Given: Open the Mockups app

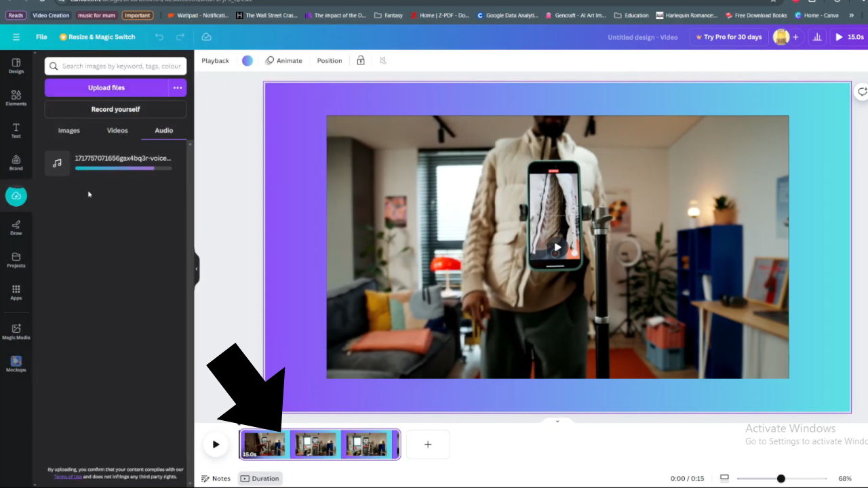Looking at the screenshot, I should point(16,365).
